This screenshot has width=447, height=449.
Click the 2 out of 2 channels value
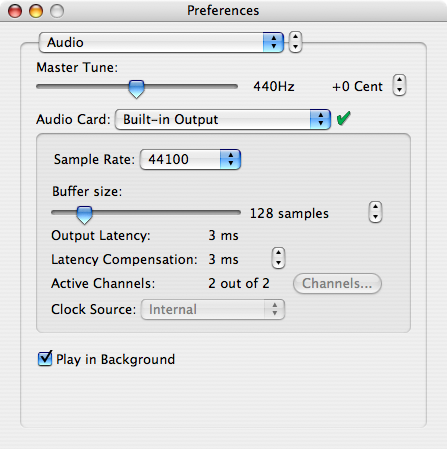[239, 284]
